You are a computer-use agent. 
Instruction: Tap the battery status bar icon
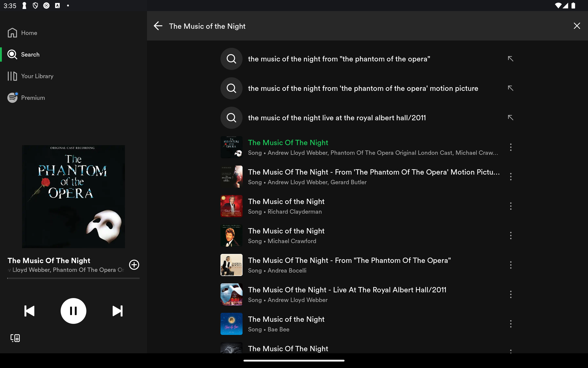[x=574, y=6]
